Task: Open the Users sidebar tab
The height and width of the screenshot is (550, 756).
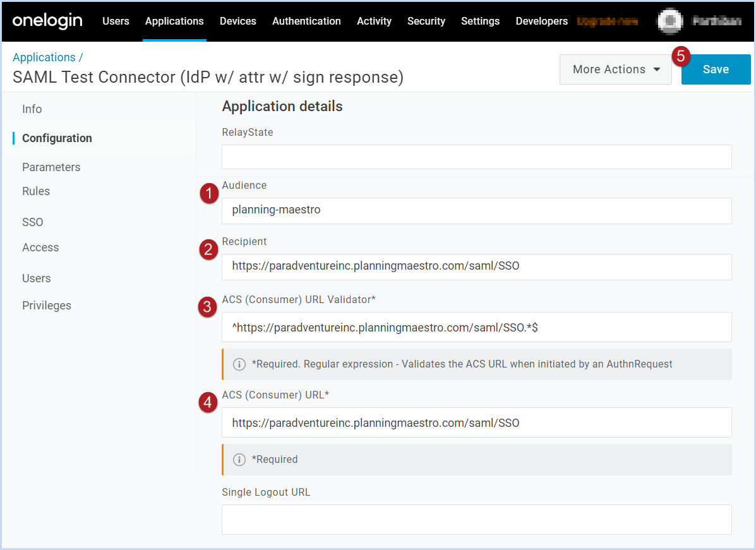Action: coord(36,278)
